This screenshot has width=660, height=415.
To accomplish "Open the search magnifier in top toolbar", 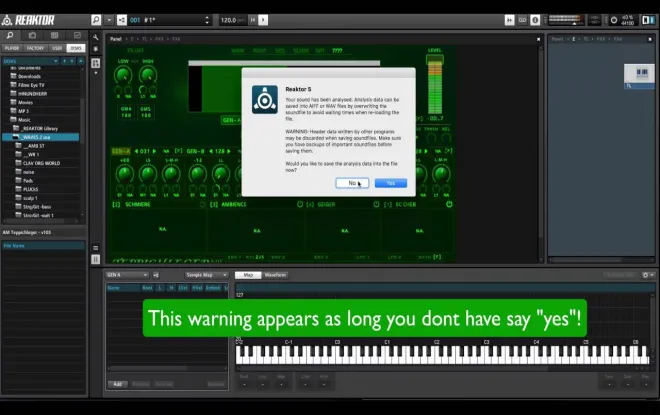I will point(96,20).
